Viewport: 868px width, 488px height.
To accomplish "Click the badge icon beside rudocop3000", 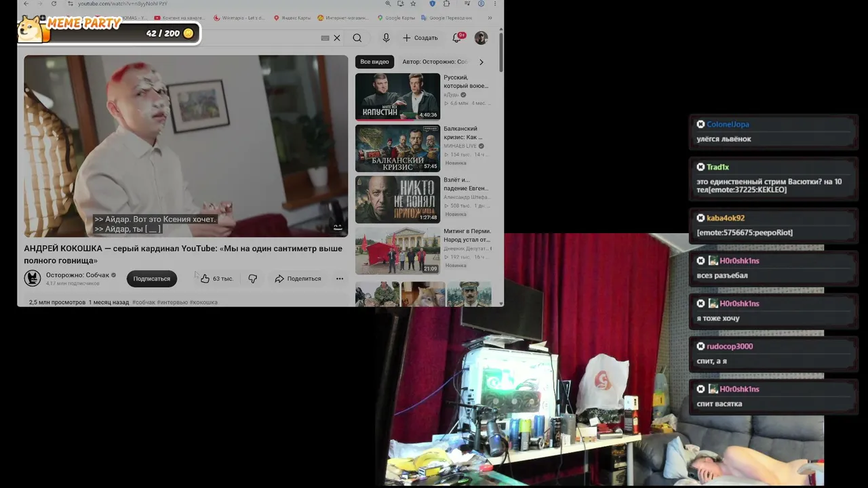I will point(701,346).
